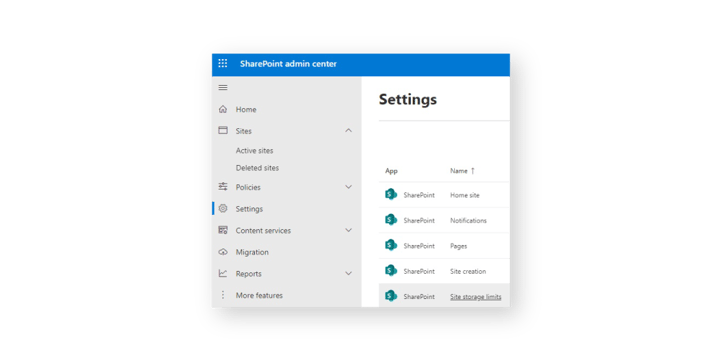Click the sort arrow beside Name
This screenshot has height=361, width=722.
pyautogui.click(x=472, y=171)
